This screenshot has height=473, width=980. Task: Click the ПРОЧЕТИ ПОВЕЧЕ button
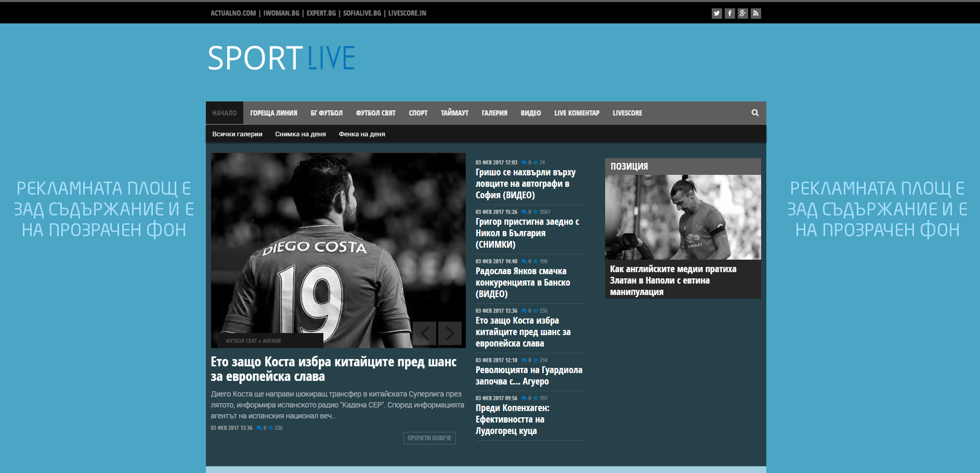(429, 438)
